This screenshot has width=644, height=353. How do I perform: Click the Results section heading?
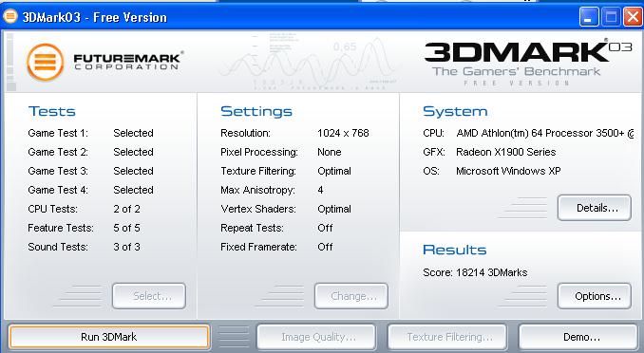point(455,250)
